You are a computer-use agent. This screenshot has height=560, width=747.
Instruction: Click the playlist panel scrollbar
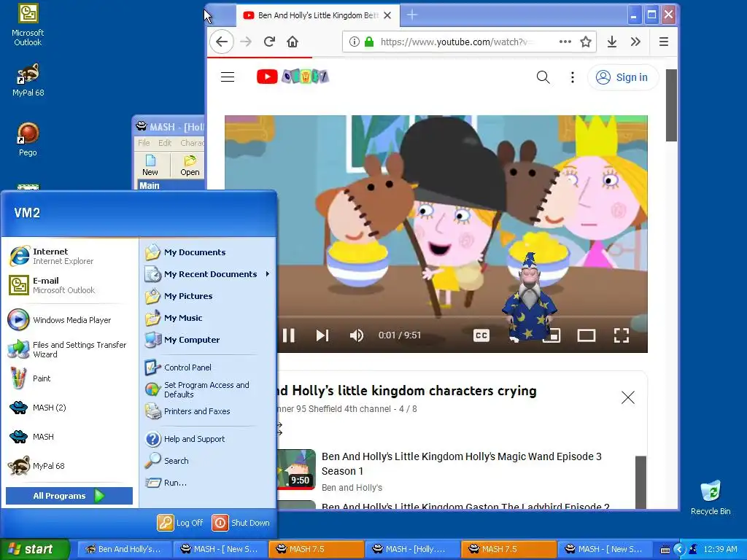[640, 482]
